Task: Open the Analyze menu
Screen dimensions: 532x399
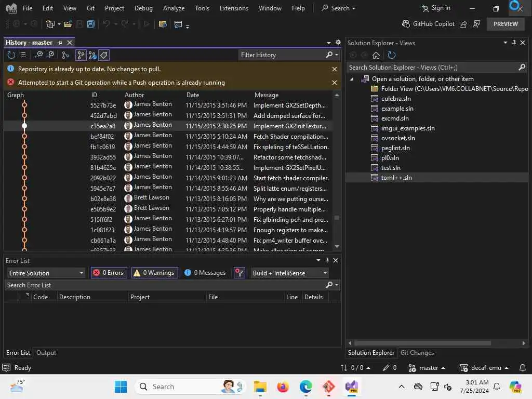Action: click(174, 8)
